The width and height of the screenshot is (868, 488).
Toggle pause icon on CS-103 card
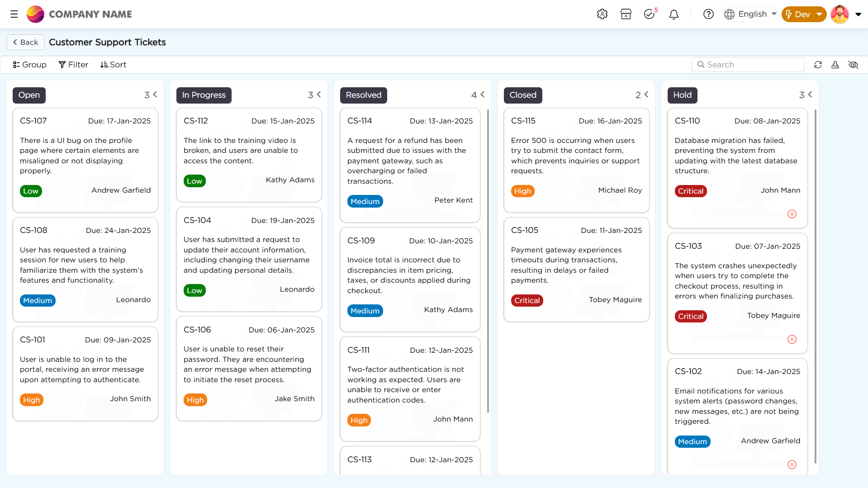click(792, 339)
